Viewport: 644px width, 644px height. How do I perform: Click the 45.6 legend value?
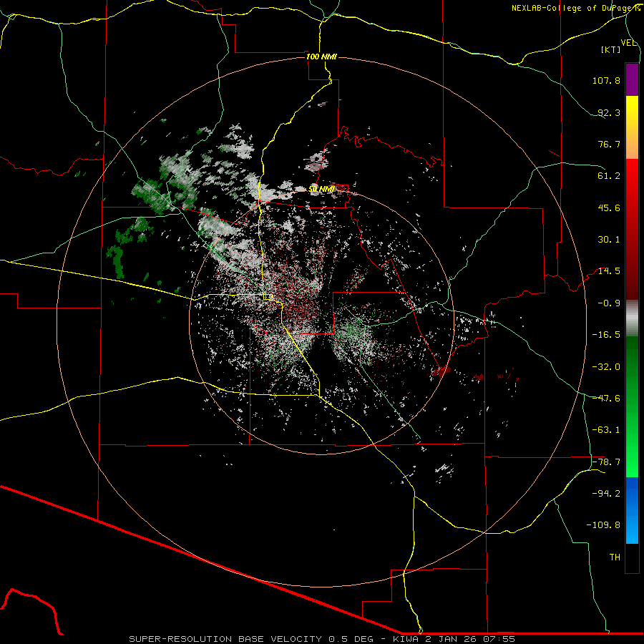pyautogui.click(x=609, y=208)
